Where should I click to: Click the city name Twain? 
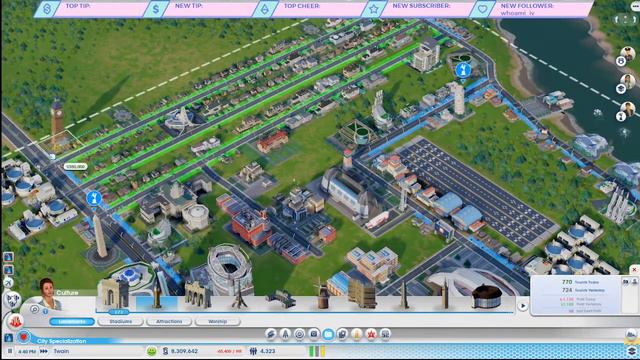pyautogui.click(x=61, y=351)
